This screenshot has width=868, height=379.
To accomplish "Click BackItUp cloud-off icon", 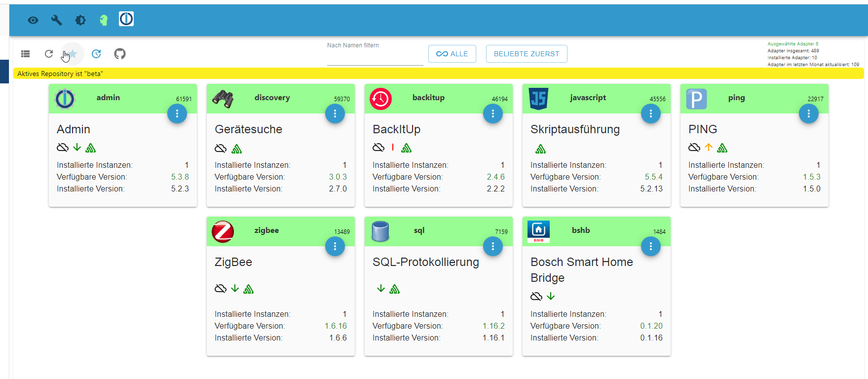I will click(x=378, y=148).
